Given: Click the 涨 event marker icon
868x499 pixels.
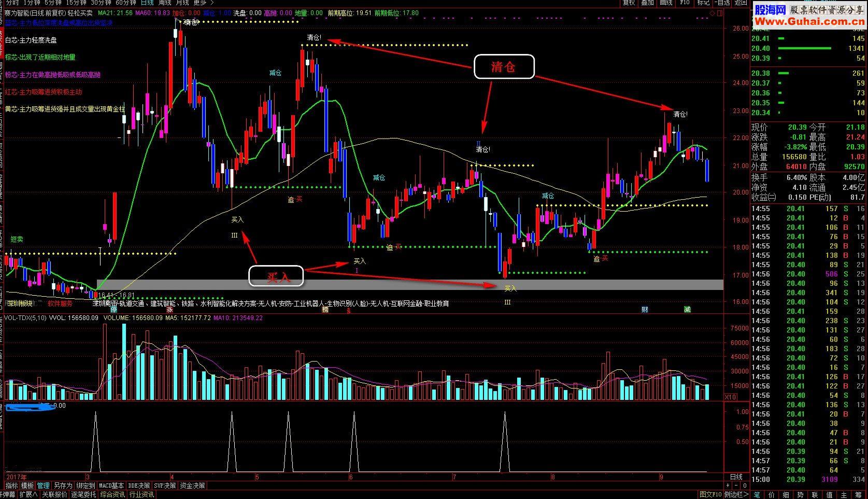Looking at the screenshot, I should [x=169, y=310].
